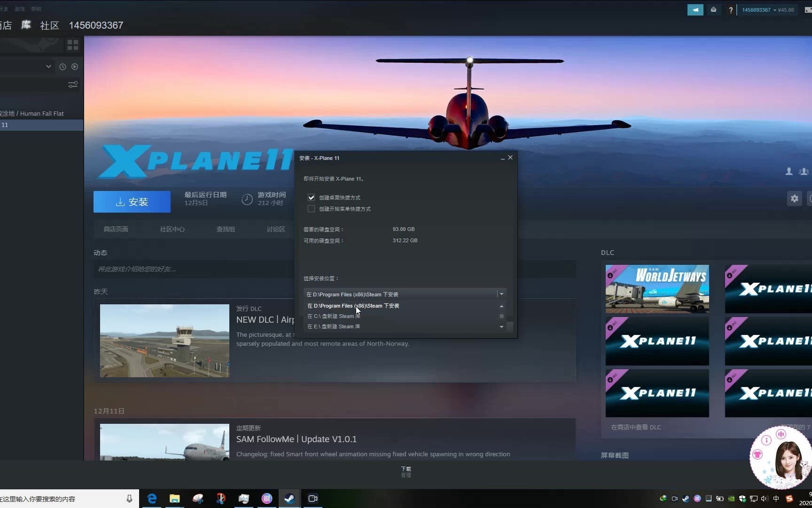Sort library recents with the clock icon
812x508 pixels.
pyautogui.click(x=62, y=66)
